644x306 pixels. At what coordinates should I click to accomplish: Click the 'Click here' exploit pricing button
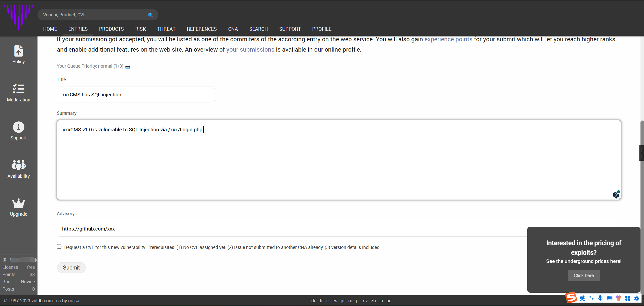click(584, 276)
